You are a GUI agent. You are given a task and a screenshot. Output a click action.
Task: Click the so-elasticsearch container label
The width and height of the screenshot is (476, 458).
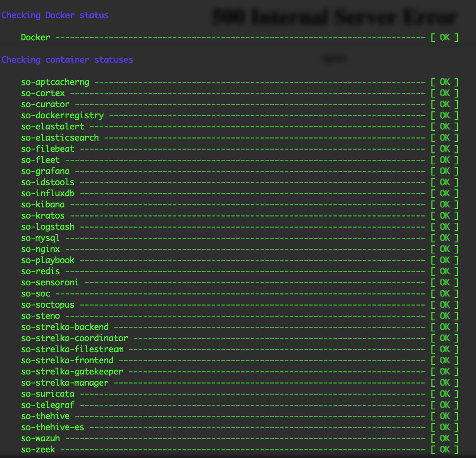[60, 138]
